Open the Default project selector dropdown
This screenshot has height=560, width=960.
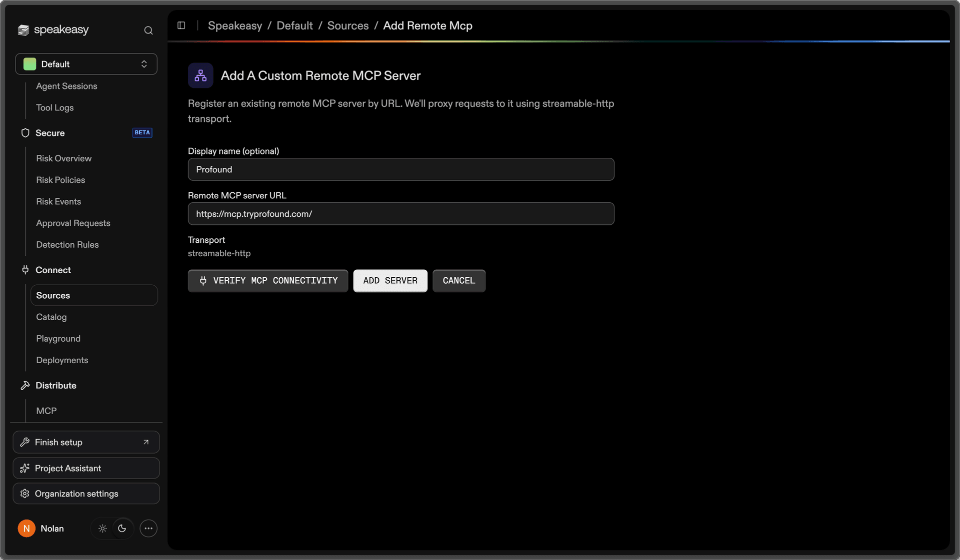(x=86, y=64)
